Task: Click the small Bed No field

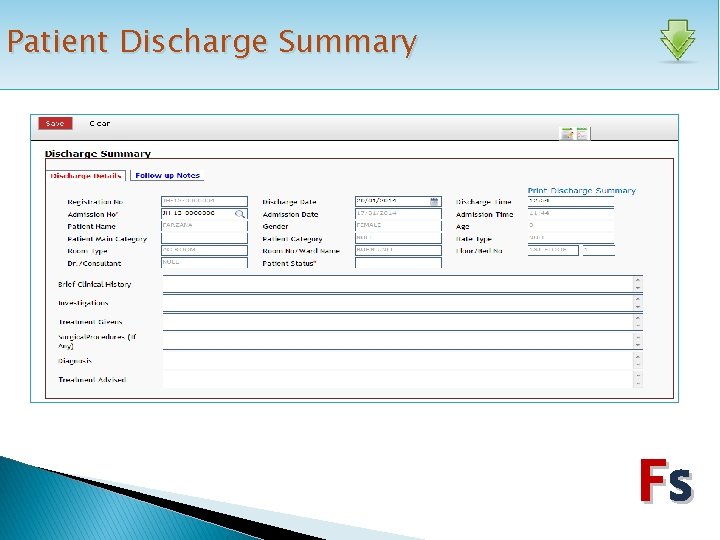Action: click(598, 250)
